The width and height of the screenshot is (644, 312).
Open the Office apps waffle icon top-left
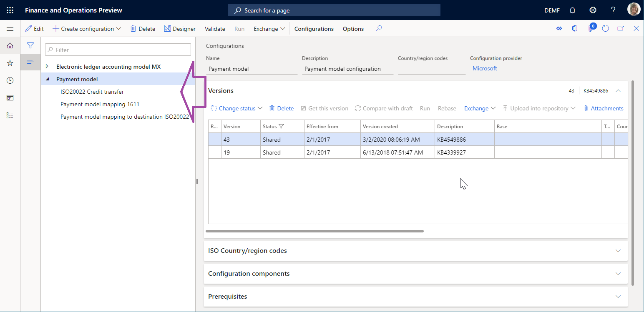(x=10, y=10)
